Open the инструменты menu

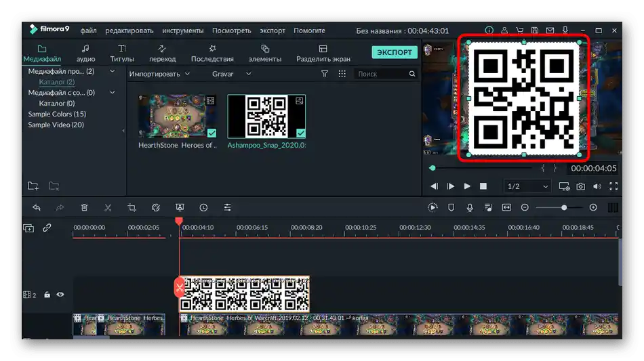(183, 30)
